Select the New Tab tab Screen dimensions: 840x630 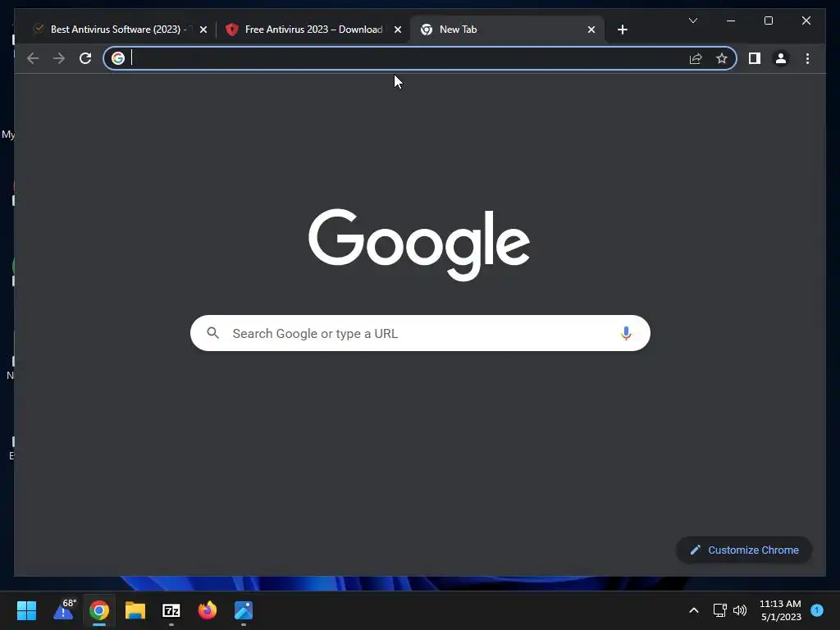coord(506,30)
